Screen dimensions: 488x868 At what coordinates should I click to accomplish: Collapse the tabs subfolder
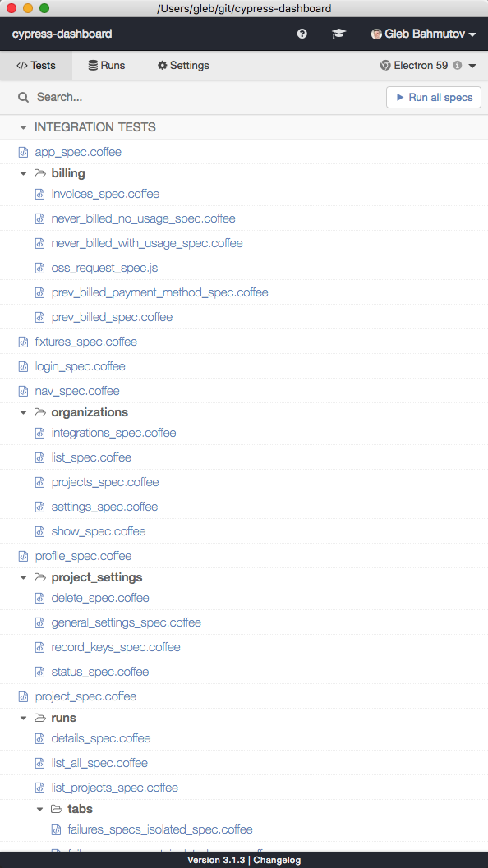click(40, 810)
